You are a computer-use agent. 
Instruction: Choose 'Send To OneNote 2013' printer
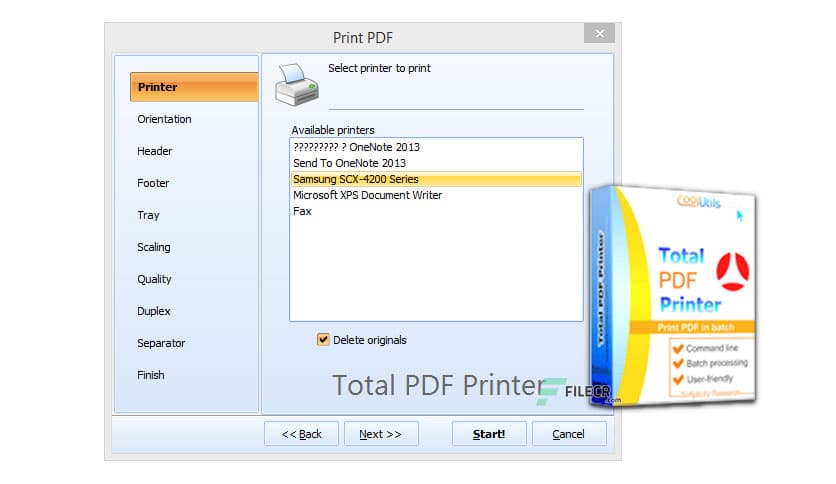436,163
